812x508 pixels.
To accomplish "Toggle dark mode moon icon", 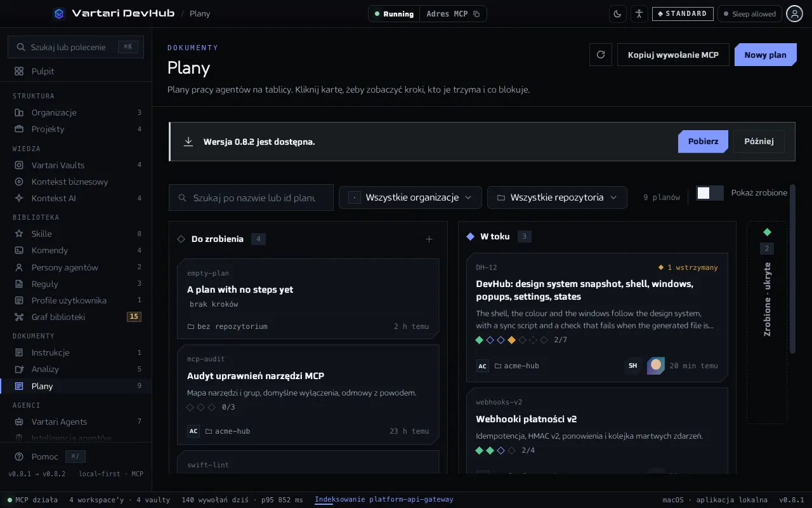I will point(617,13).
